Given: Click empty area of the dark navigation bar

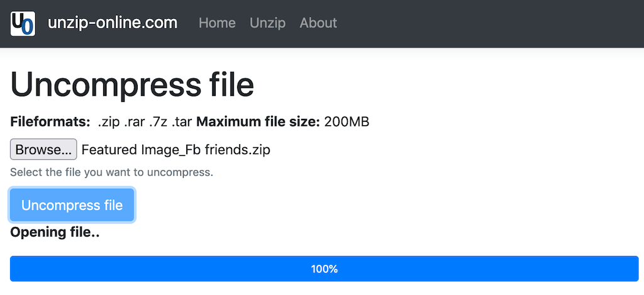Looking at the screenshot, I should tap(491, 23).
